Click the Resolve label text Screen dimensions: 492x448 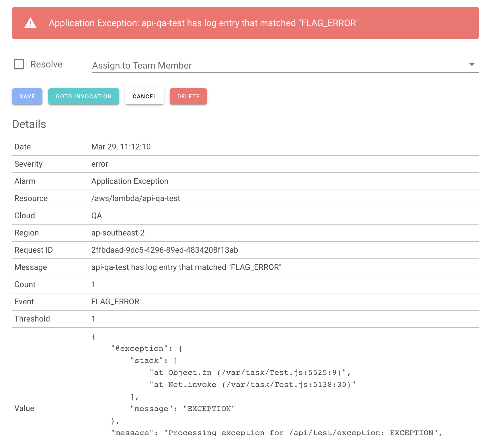coord(46,64)
